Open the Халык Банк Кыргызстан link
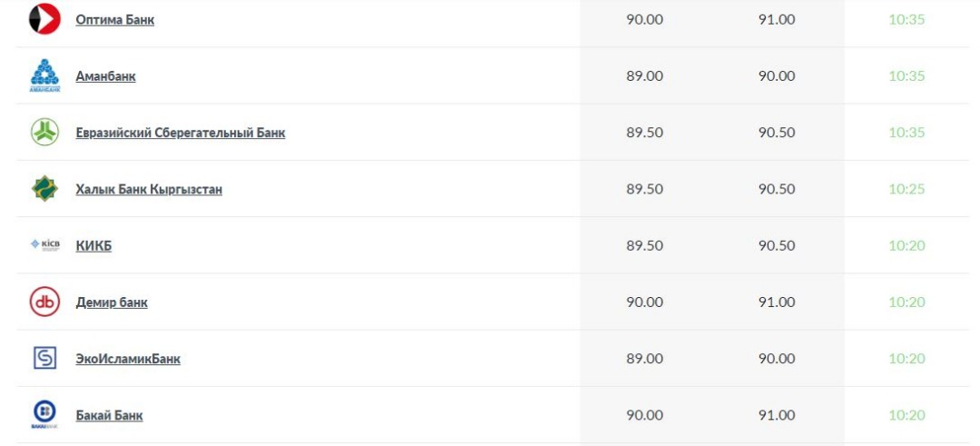980x446 pixels. [149, 189]
